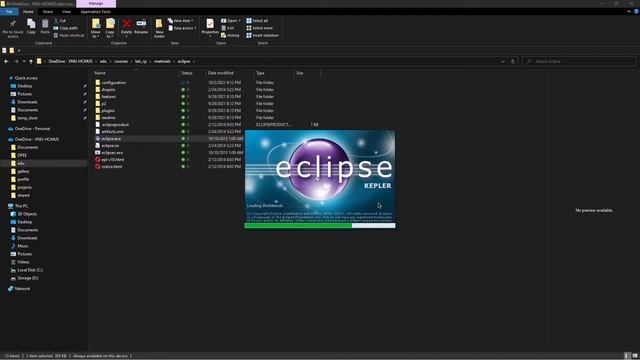Select temp_store in Quick access
The width and height of the screenshot is (640, 360).
(27, 118)
